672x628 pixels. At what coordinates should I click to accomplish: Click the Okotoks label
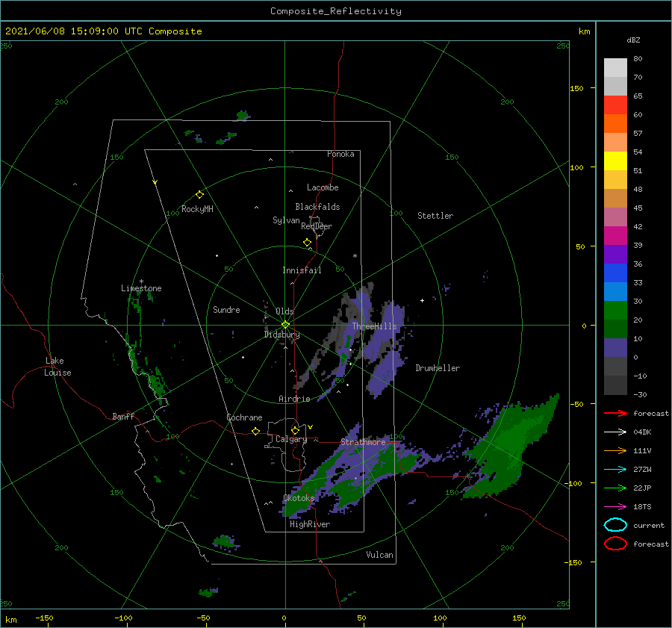click(299, 497)
